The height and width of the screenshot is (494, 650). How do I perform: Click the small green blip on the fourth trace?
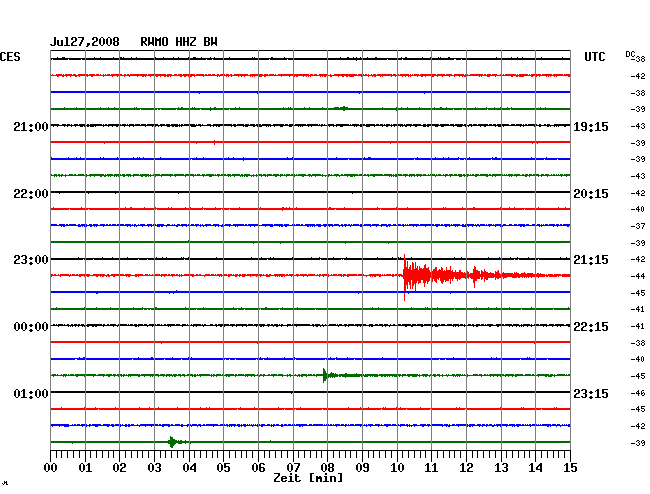click(343, 109)
